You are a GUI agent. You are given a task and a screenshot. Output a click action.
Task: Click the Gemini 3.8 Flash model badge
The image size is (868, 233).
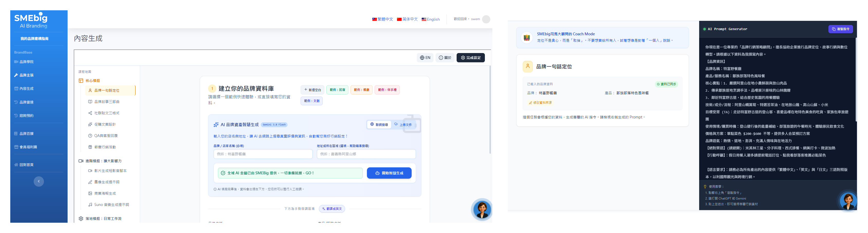[274, 125]
